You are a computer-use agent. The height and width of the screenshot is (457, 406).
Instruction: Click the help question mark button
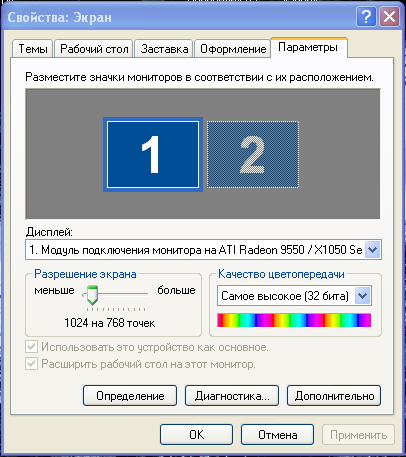click(x=366, y=17)
